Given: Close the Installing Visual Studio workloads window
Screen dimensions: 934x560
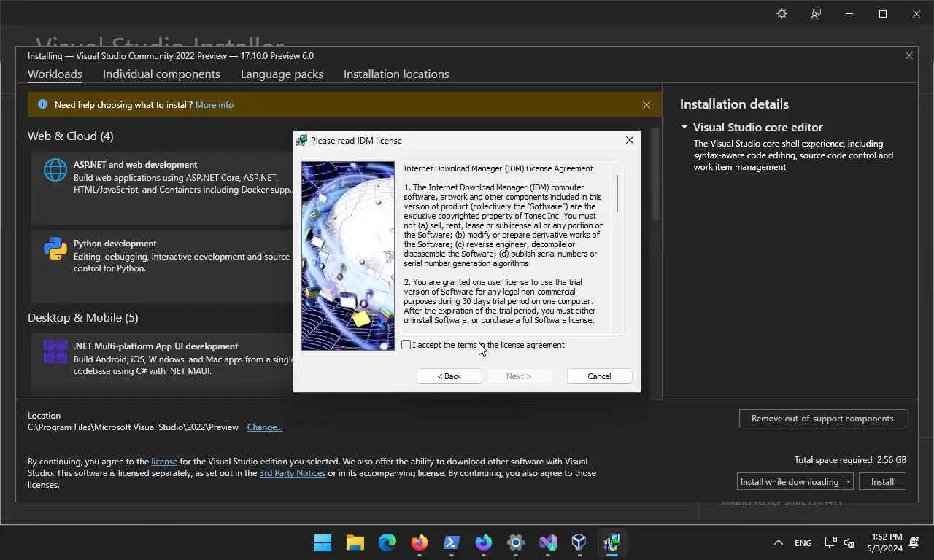Looking at the screenshot, I should click(909, 55).
